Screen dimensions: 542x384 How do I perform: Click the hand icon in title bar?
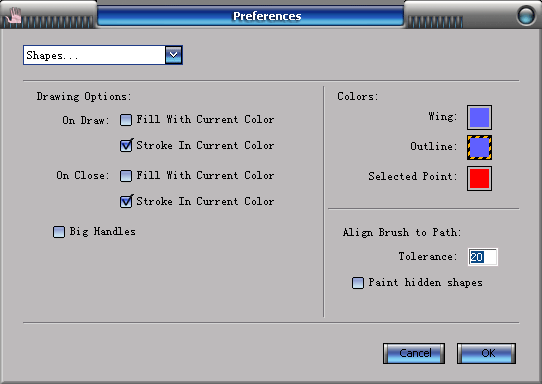point(14,16)
